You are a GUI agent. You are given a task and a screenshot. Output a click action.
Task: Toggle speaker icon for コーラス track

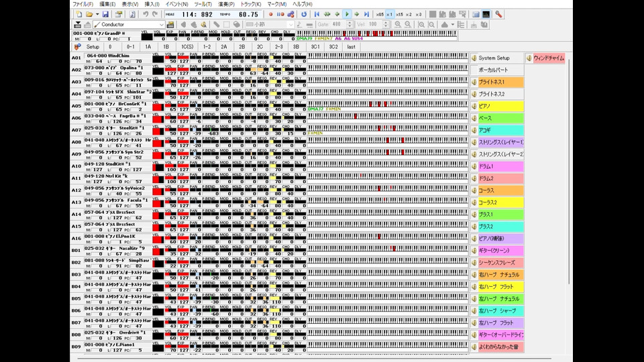[474, 190]
